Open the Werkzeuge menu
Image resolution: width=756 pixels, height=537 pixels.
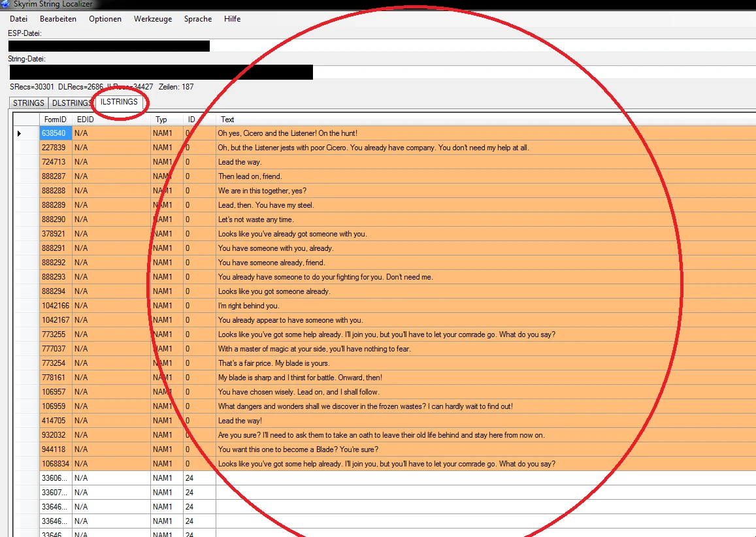153,19
